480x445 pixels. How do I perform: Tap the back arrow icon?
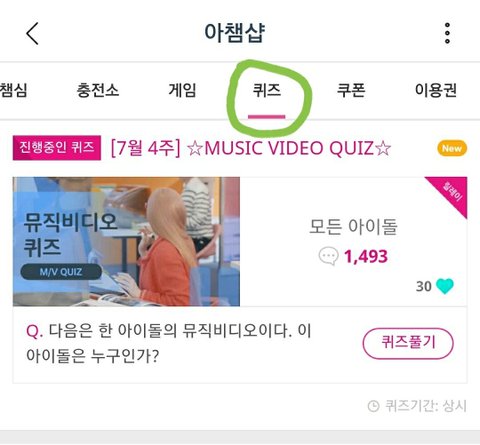[x=32, y=33]
